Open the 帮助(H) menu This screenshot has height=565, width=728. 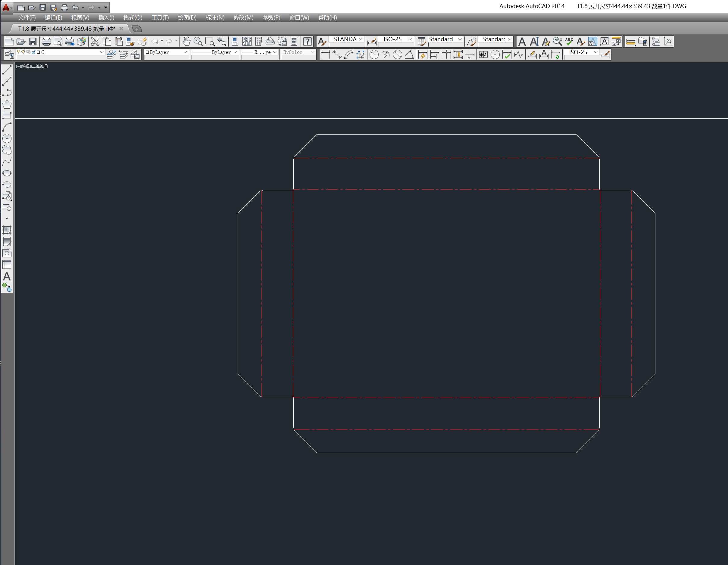[x=327, y=18]
